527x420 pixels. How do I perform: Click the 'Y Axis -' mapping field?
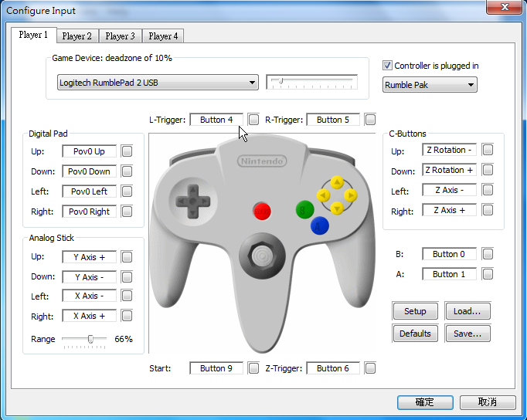[89, 277]
